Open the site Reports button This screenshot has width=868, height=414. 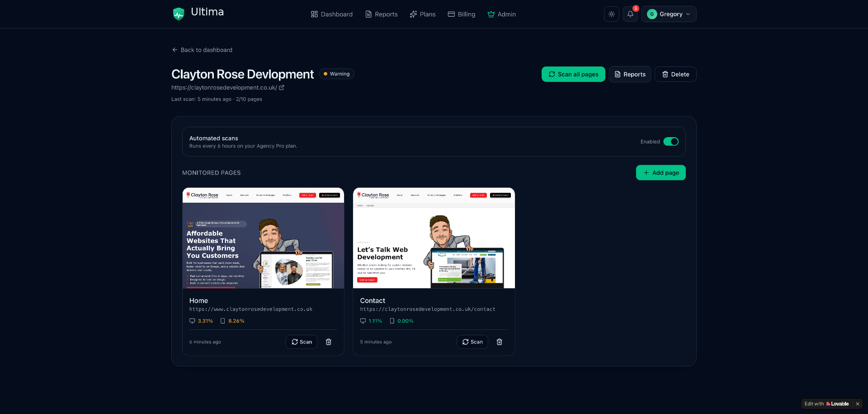630,74
